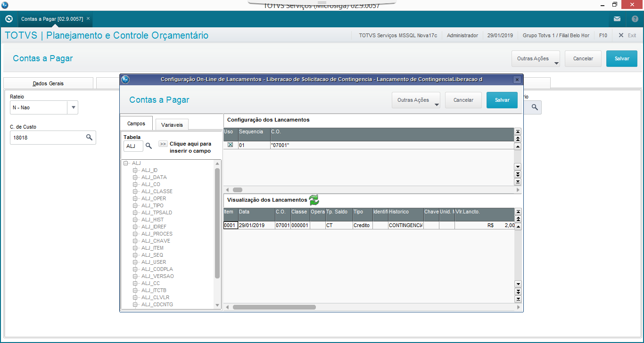Click the search icon right of the dialog
Viewport: 644px width, 343px height.
tap(535, 107)
